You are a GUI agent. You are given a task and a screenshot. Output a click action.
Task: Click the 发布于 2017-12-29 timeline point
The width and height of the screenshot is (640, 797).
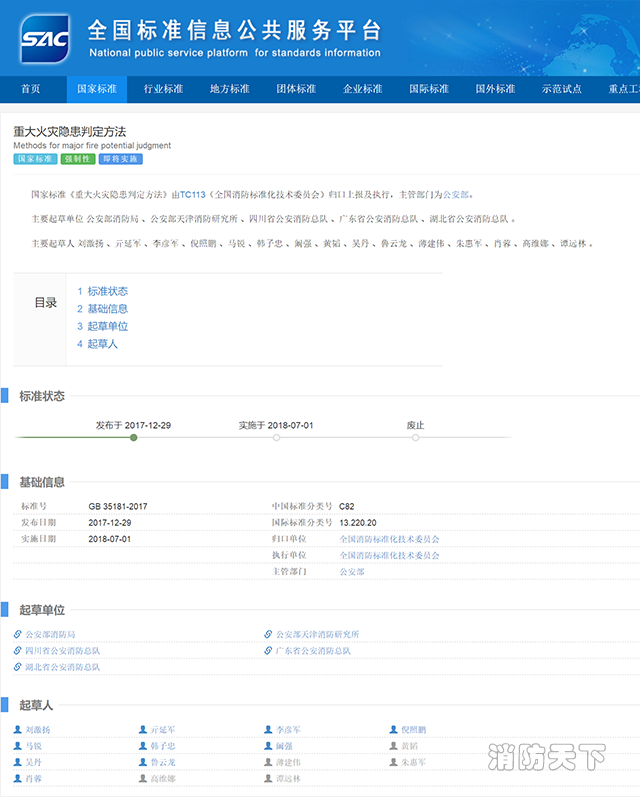(x=134, y=437)
